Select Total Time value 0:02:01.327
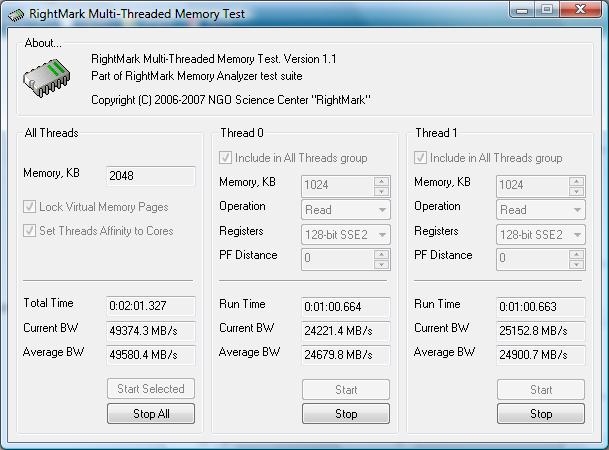The image size is (609, 450). click(x=151, y=306)
